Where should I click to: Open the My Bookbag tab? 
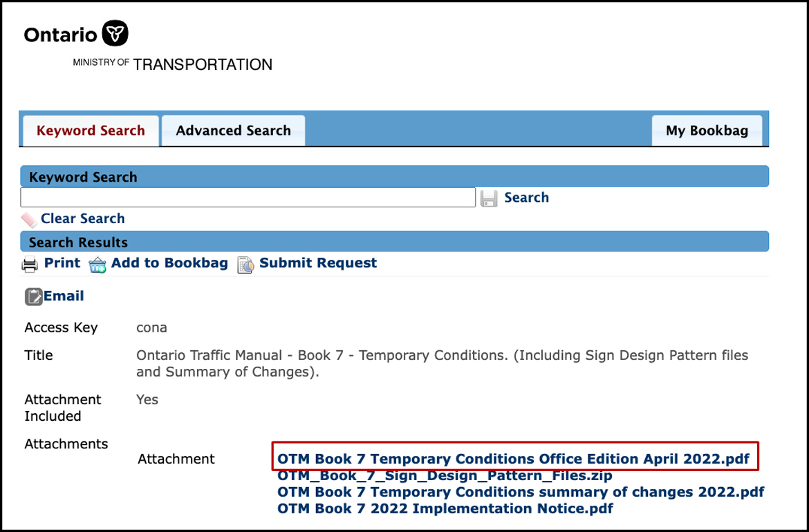(x=707, y=131)
